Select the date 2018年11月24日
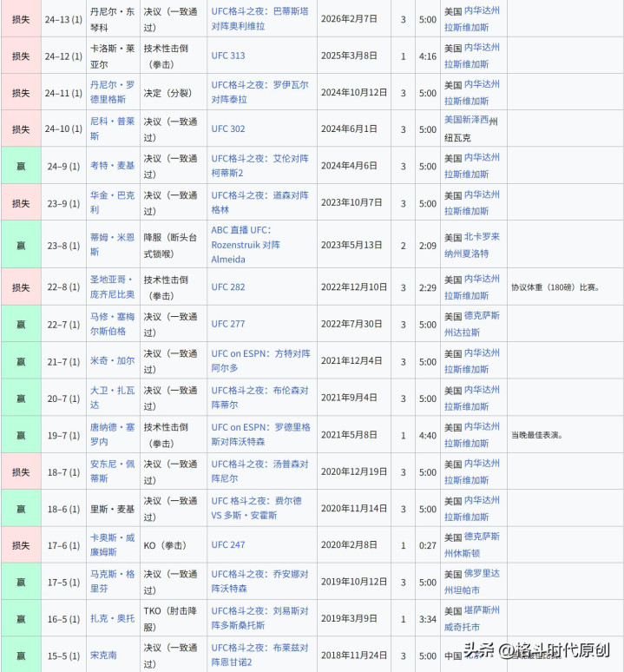Image resolution: width=624 pixels, height=672 pixels. (354, 656)
